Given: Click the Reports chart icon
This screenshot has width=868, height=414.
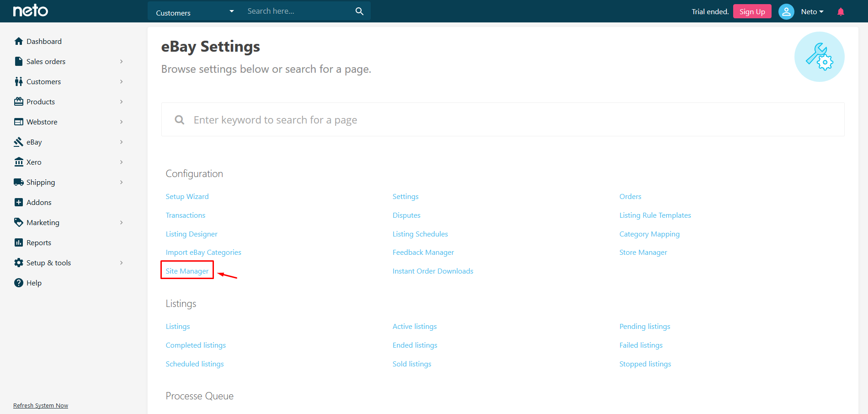Looking at the screenshot, I should [x=19, y=242].
